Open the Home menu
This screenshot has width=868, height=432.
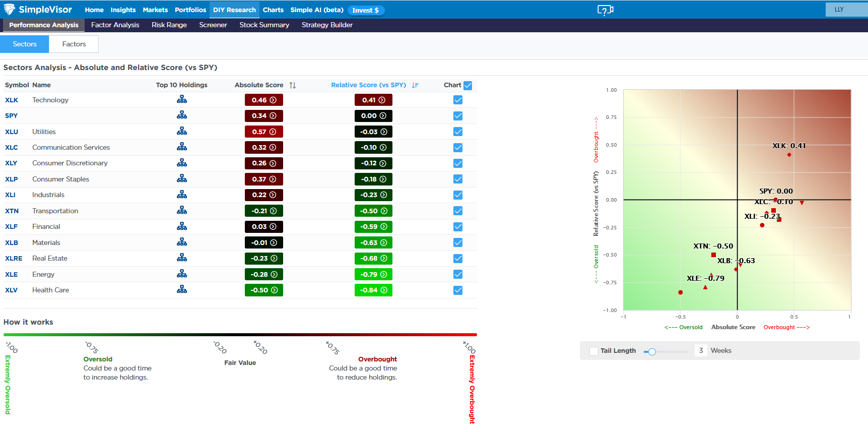(94, 10)
